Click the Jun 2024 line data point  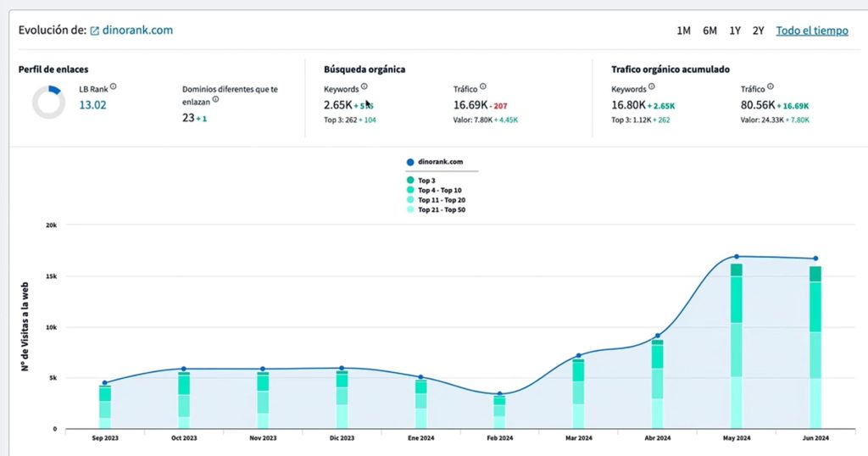pyautogui.click(x=815, y=259)
